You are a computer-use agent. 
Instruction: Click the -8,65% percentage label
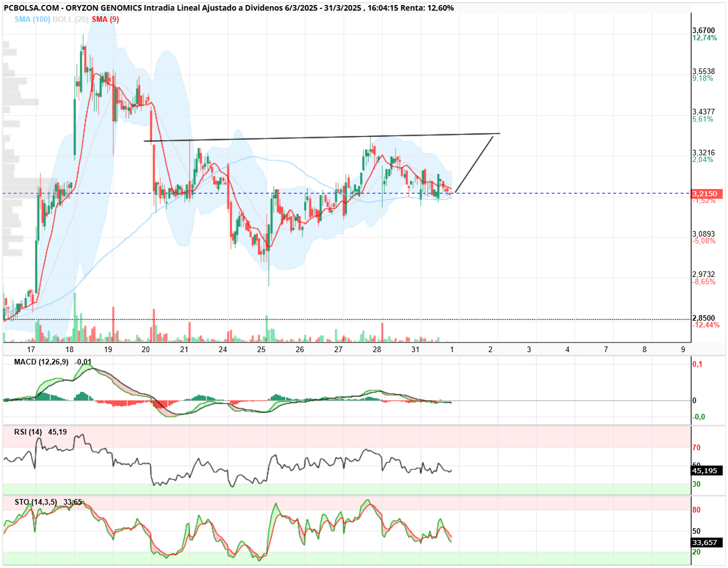click(x=704, y=281)
